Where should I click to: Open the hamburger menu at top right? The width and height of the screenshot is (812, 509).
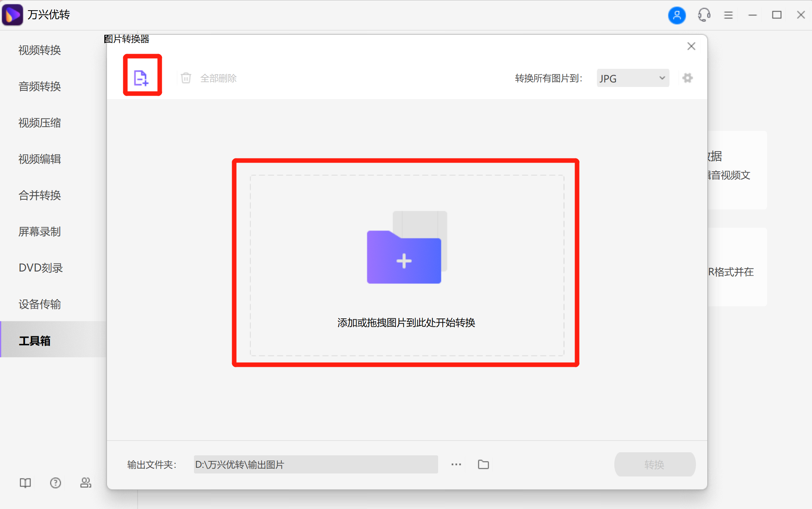point(728,15)
